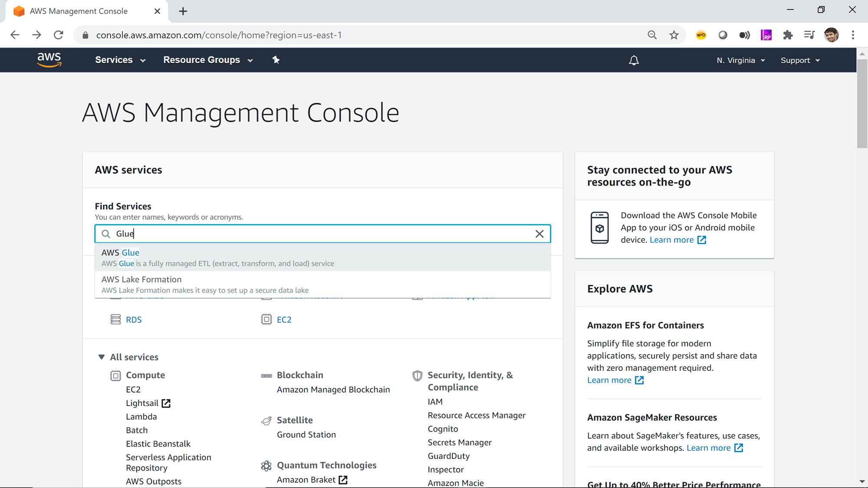This screenshot has height=488, width=868.
Task: Click Learn more under Amazon EFS for Containers
Action: 609,380
